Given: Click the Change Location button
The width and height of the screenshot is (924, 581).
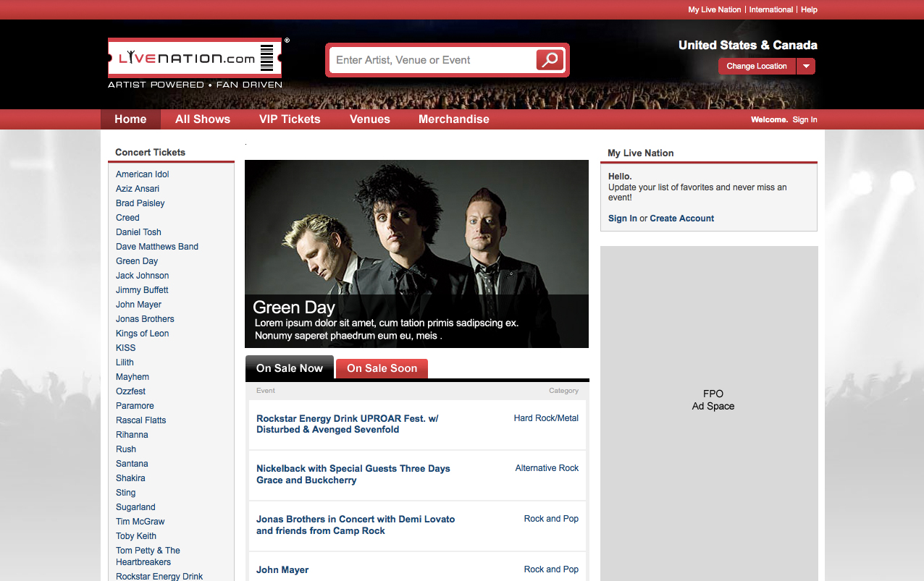Looking at the screenshot, I should pyautogui.click(x=757, y=66).
